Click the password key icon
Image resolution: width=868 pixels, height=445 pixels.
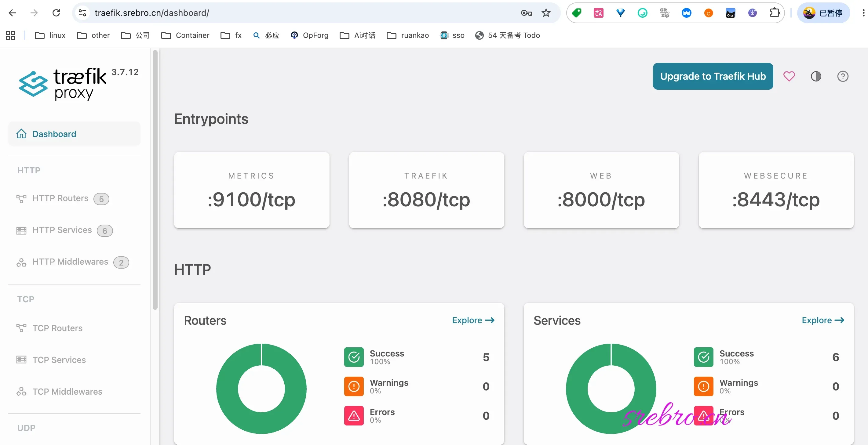pos(526,13)
